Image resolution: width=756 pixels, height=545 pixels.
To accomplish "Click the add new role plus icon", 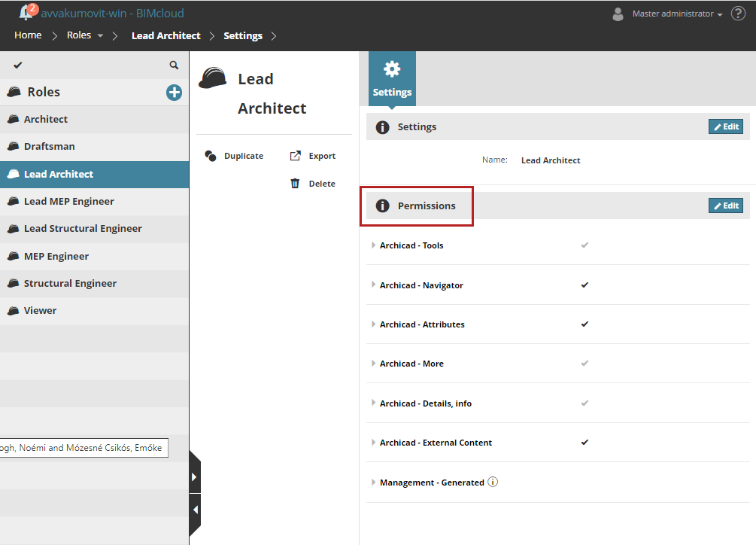I will [174, 92].
